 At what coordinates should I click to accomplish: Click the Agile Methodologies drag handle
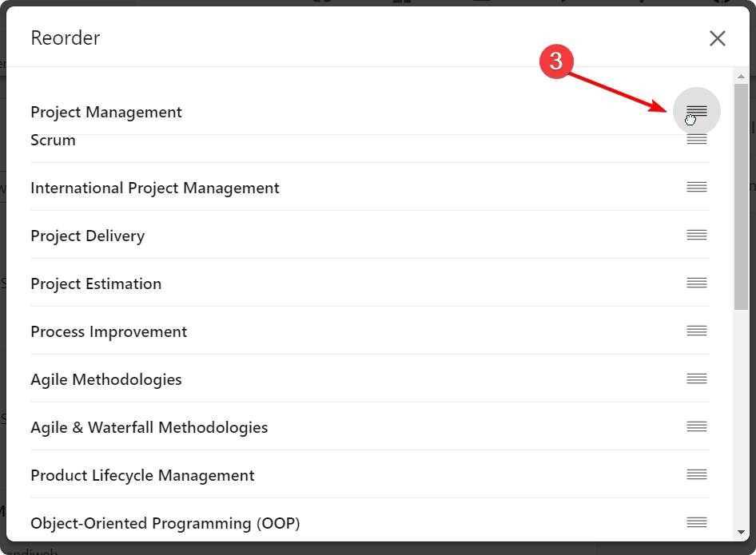pos(697,379)
